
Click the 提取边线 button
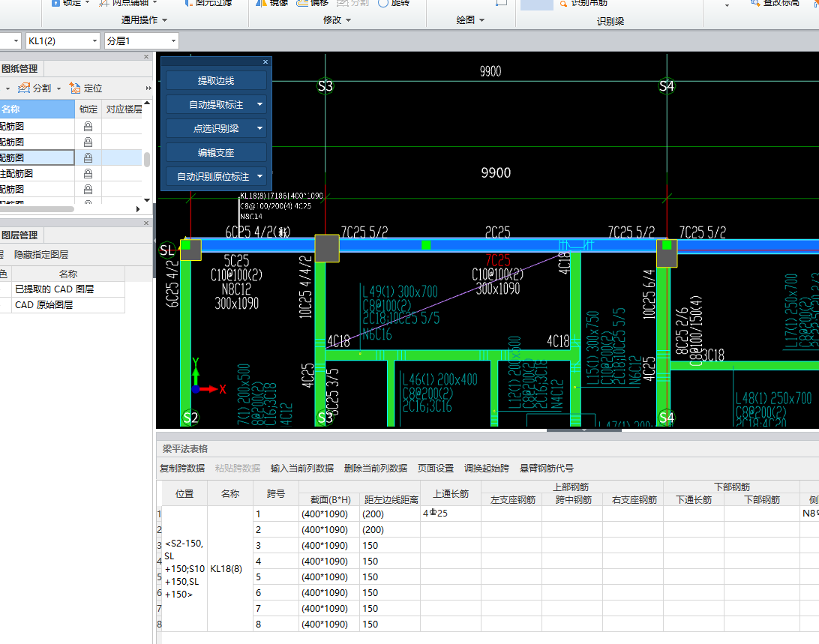click(216, 80)
